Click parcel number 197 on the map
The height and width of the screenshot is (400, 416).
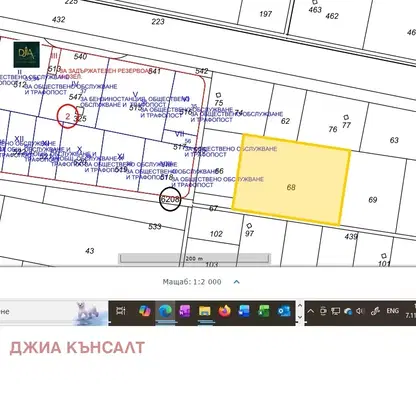[266, 14]
